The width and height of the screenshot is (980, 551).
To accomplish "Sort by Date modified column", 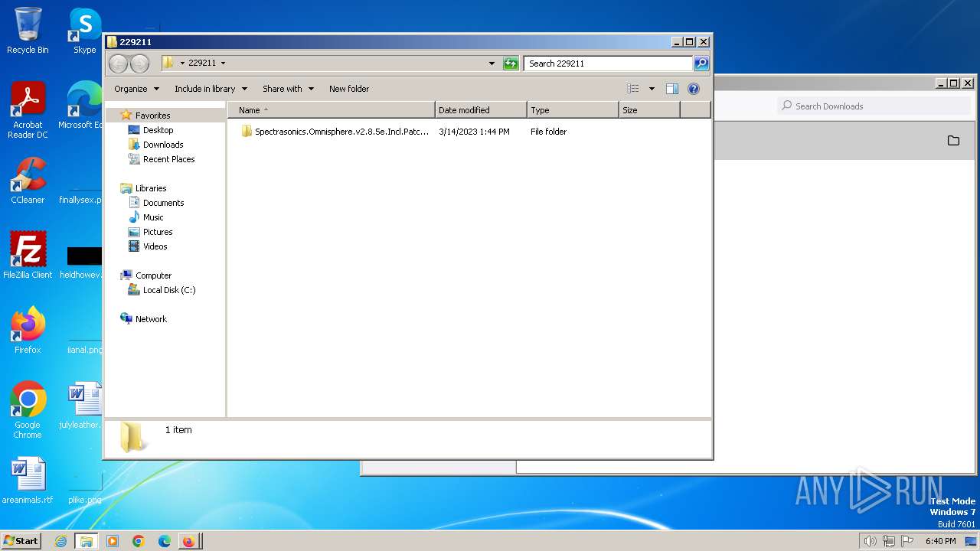I will tap(481, 110).
